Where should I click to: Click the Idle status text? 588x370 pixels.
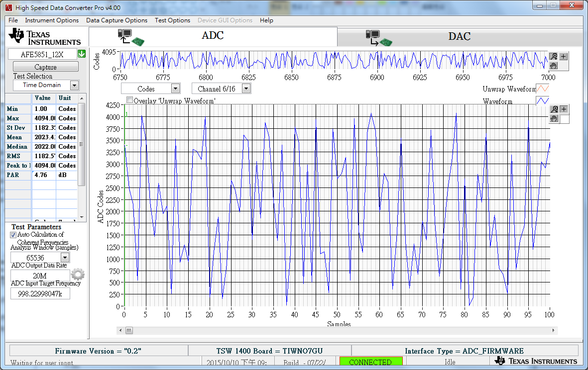pyautogui.click(x=450, y=362)
